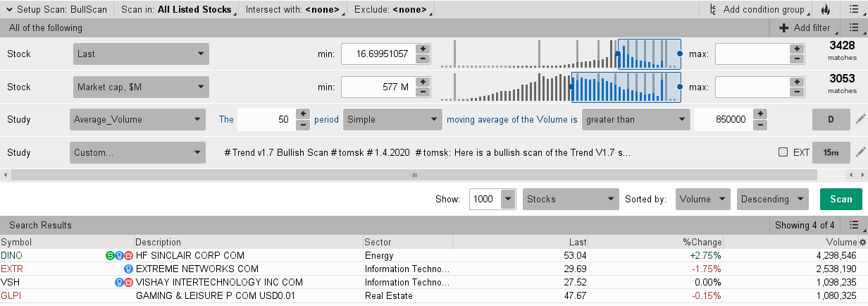Viewport: 868px width, 306px height.
Task: Open the Sizzle Index flame icon menu
Action: tap(826, 10)
